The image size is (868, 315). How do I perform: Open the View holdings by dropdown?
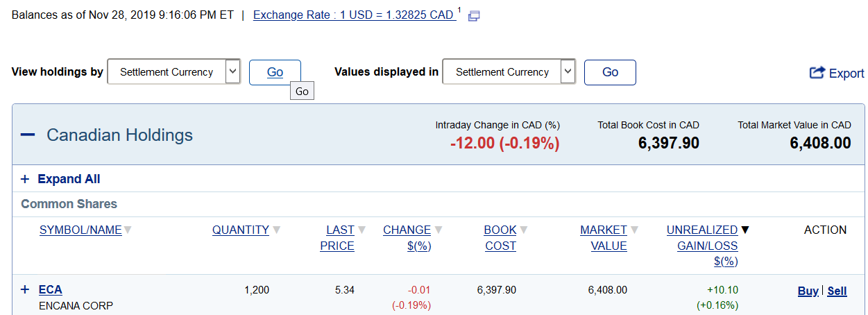[233, 71]
